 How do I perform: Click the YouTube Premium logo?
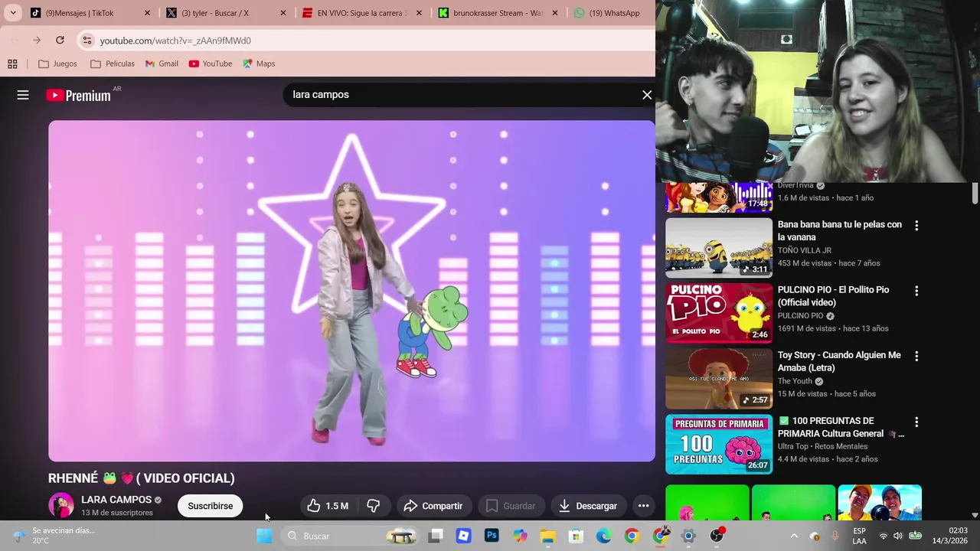pyautogui.click(x=78, y=96)
